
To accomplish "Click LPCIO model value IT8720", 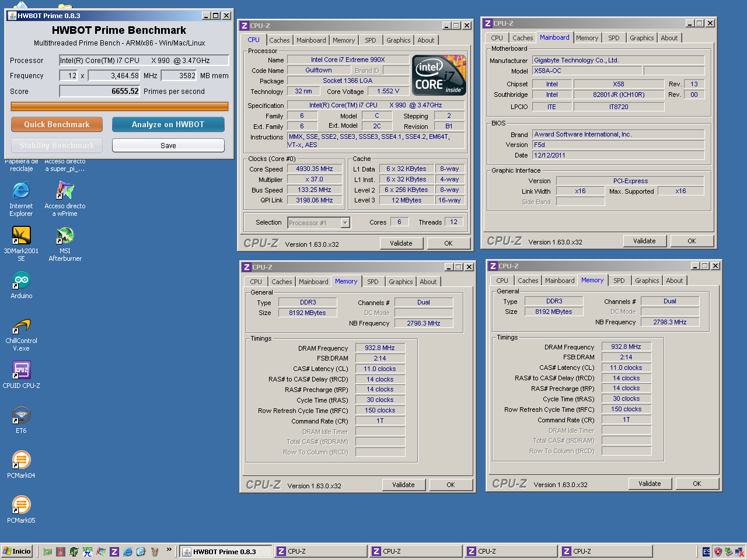I will (x=619, y=107).
